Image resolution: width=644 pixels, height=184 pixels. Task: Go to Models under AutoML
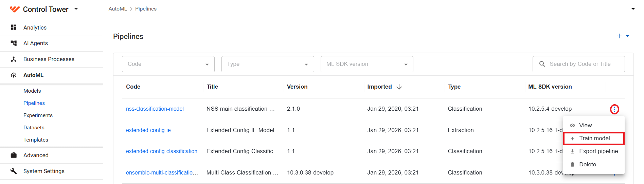pyautogui.click(x=32, y=91)
